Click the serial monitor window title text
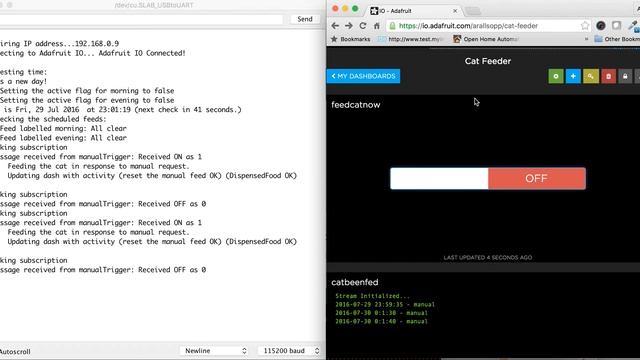Screen dimensions: 640x360 pyautogui.click(x=154, y=5)
